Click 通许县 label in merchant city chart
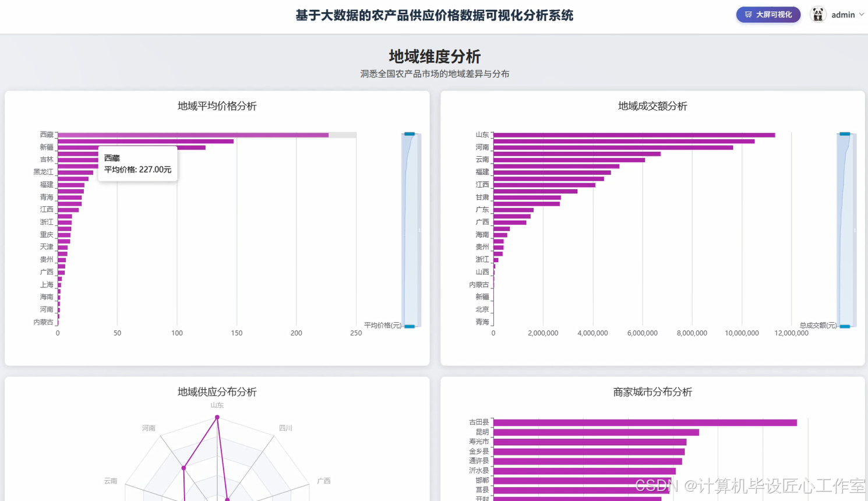Screen dimensions: 868x501 tap(479, 461)
